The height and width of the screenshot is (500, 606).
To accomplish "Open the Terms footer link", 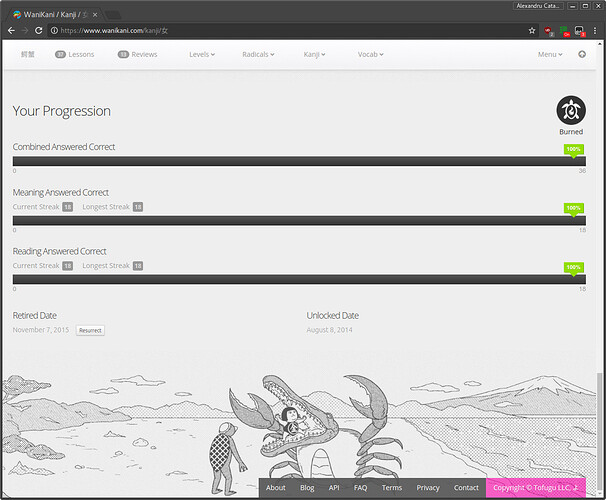I will coord(392,488).
